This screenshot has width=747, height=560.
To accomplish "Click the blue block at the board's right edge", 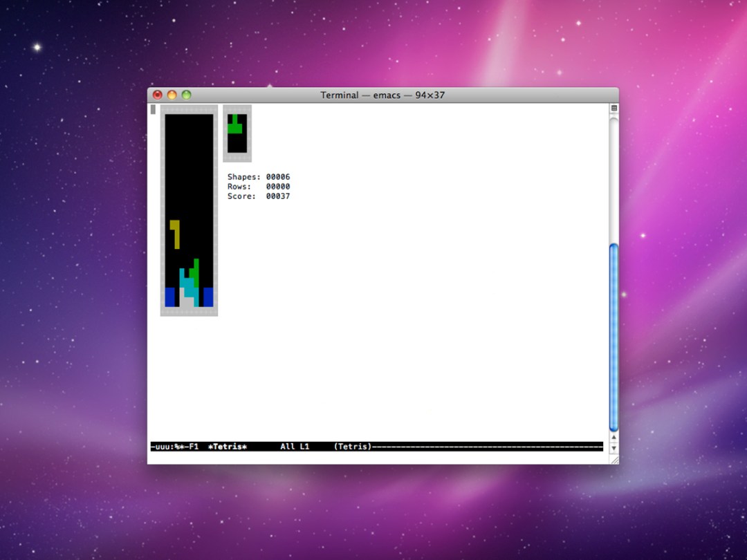I will [x=208, y=297].
